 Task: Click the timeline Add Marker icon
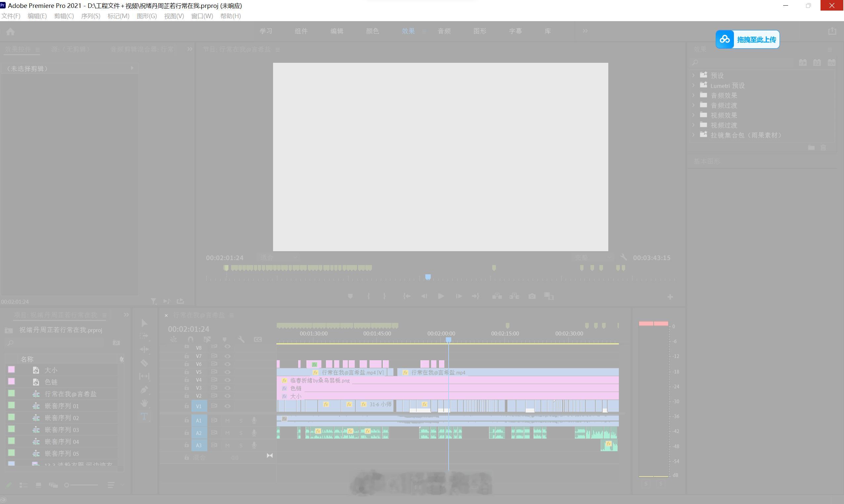point(224,339)
